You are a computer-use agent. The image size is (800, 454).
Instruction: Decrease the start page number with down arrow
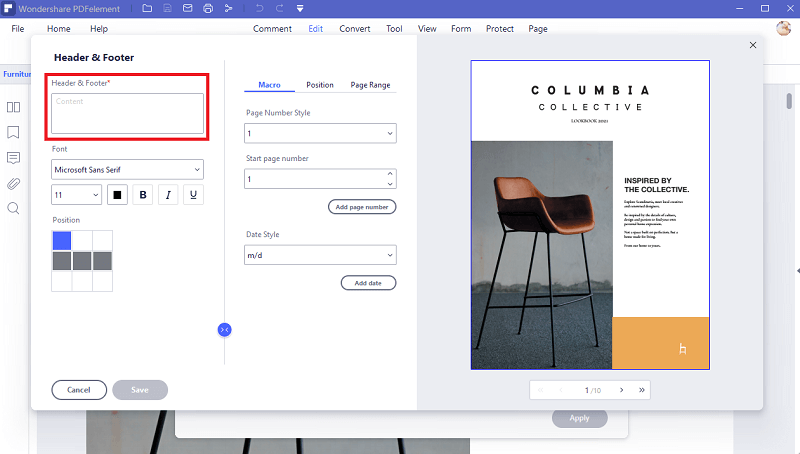[x=390, y=184]
